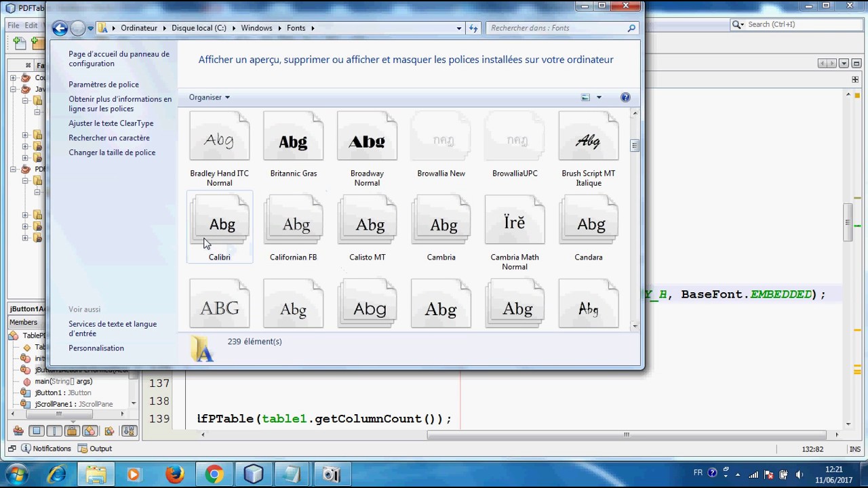Toggle show static members filter in Navigator

click(x=54, y=430)
